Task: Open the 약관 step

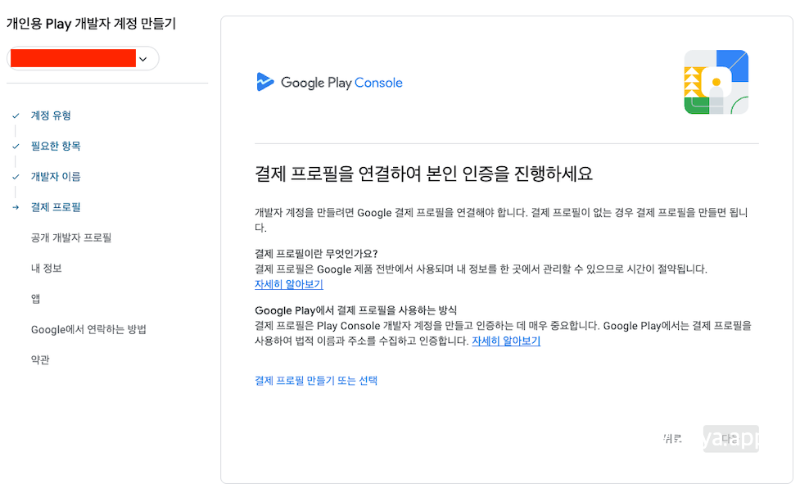Action: tap(40, 360)
